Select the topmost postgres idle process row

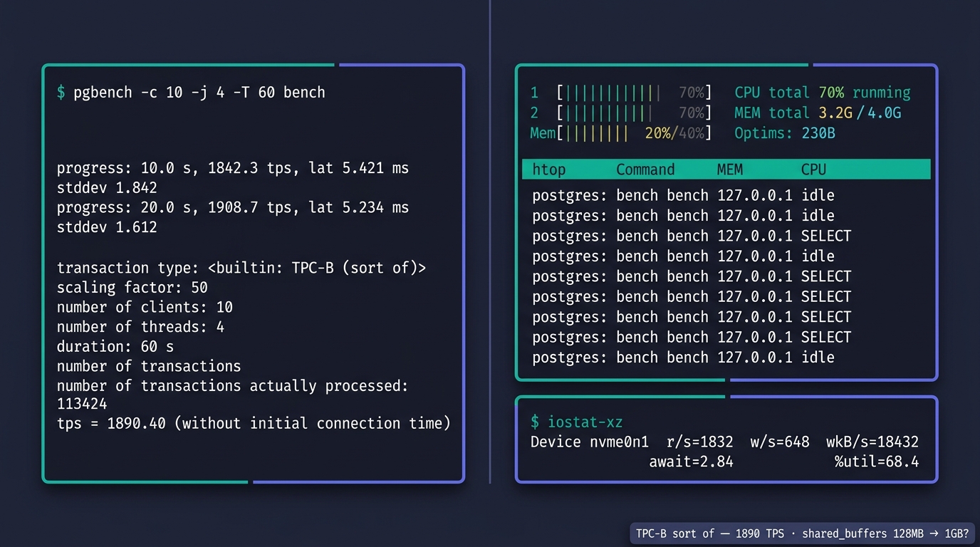pos(683,195)
